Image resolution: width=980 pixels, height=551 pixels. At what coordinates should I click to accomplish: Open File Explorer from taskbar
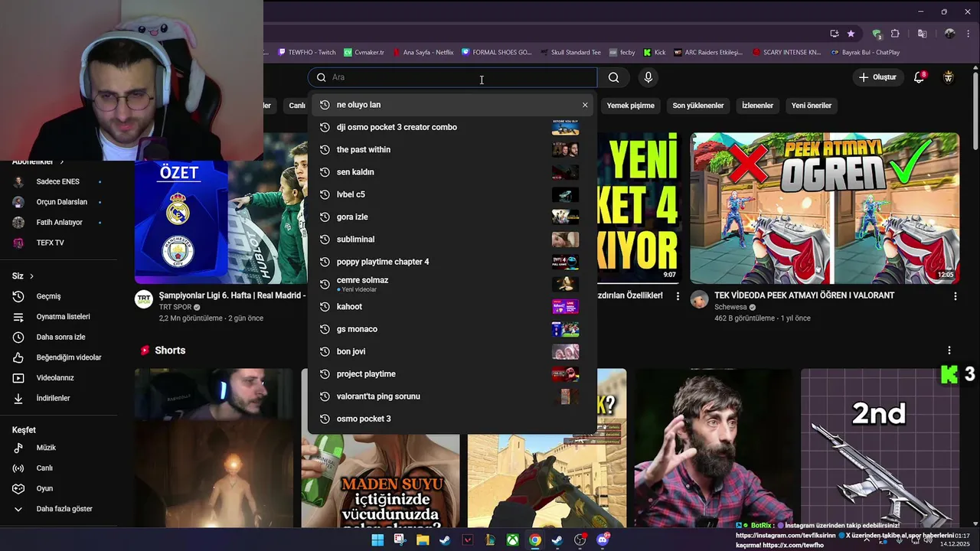(423, 540)
